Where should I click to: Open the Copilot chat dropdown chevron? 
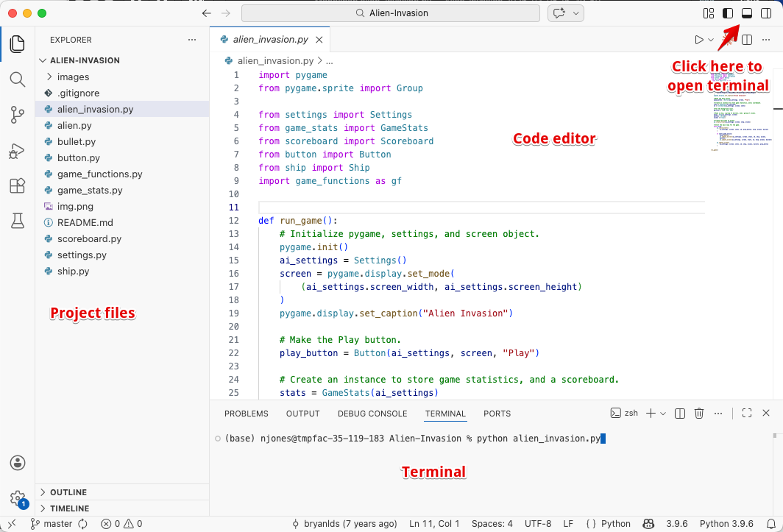[575, 13]
